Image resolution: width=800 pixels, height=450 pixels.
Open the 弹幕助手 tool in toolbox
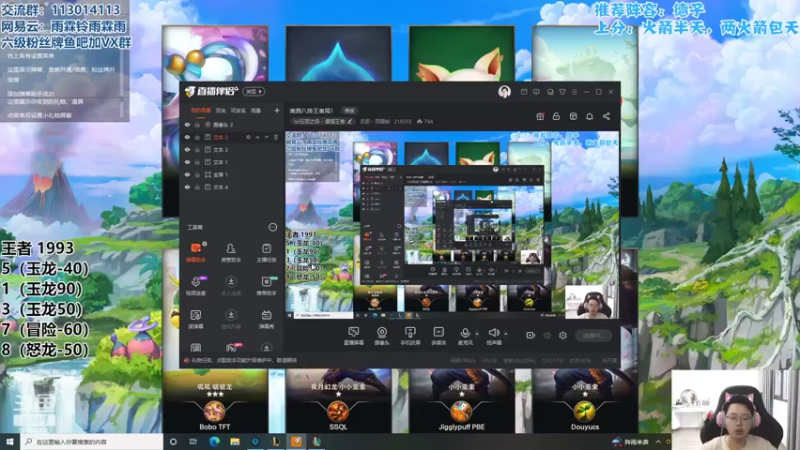pos(195,252)
